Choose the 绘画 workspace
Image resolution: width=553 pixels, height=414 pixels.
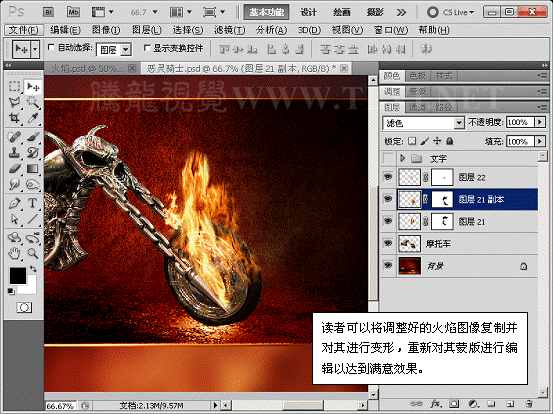tap(341, 12)
